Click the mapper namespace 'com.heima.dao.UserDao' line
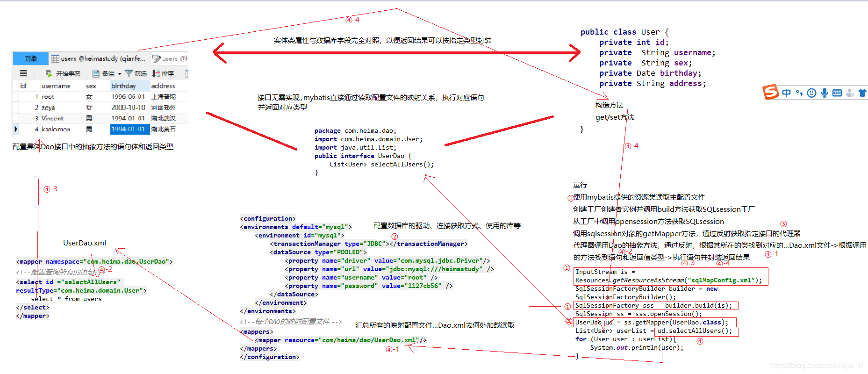This screenshot has width=868, height=374. point(94,262)
